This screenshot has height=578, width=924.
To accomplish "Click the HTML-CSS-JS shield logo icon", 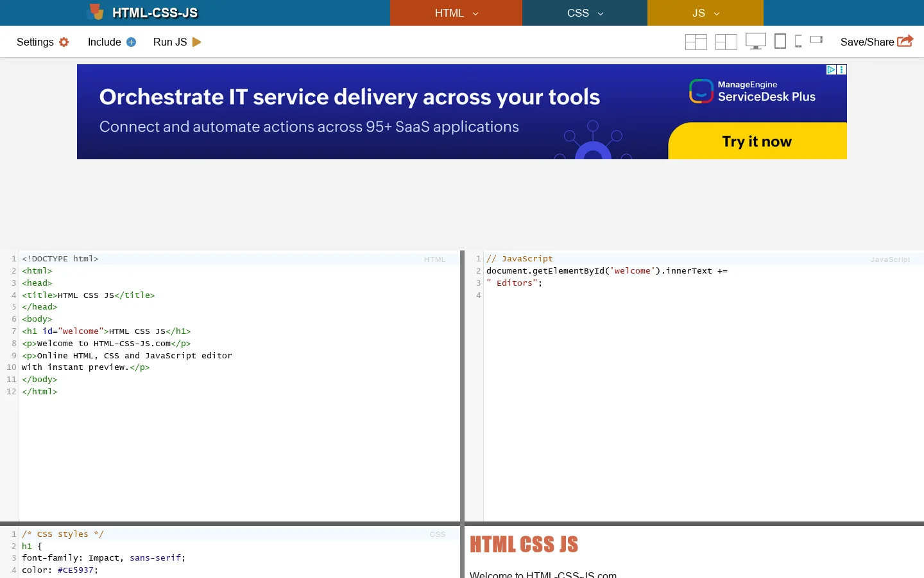I will point(96,12).
